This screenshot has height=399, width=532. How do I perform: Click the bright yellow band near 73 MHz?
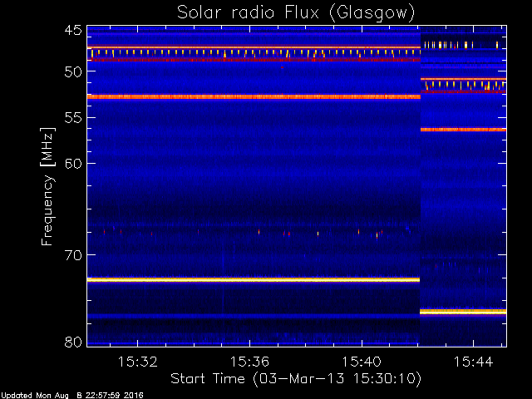tap(254, 280)
